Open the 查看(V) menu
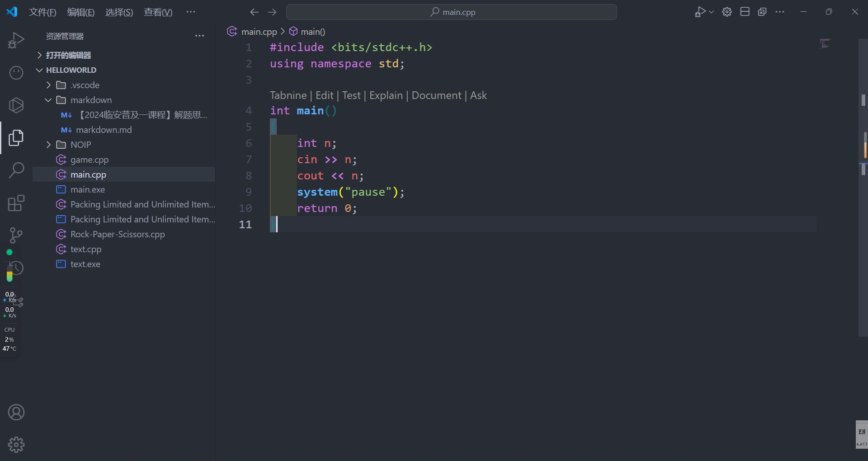The height and width of the screenshot is (461, 868). [x=158, y=12]
